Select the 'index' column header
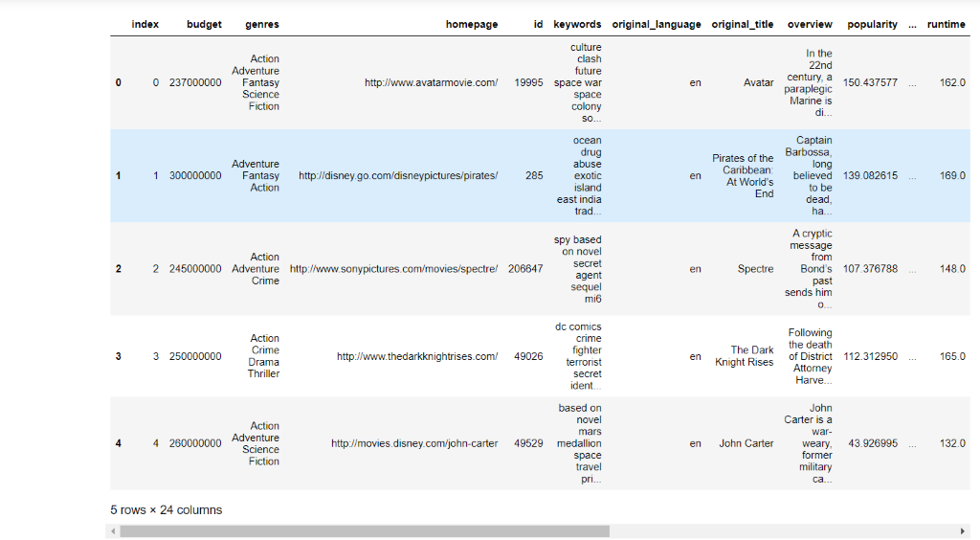Image resolution: width=980 pixels, height=540 pixels. (145, 24)
